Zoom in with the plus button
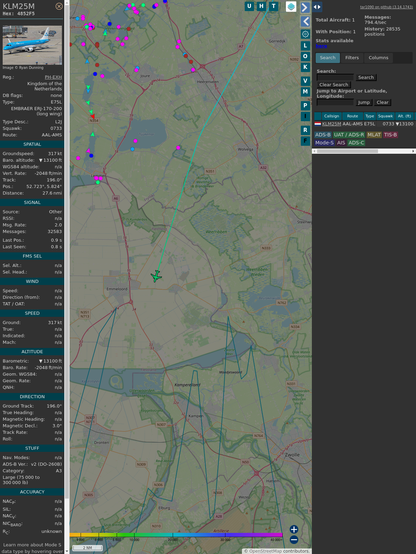 (x=294, y=529)
